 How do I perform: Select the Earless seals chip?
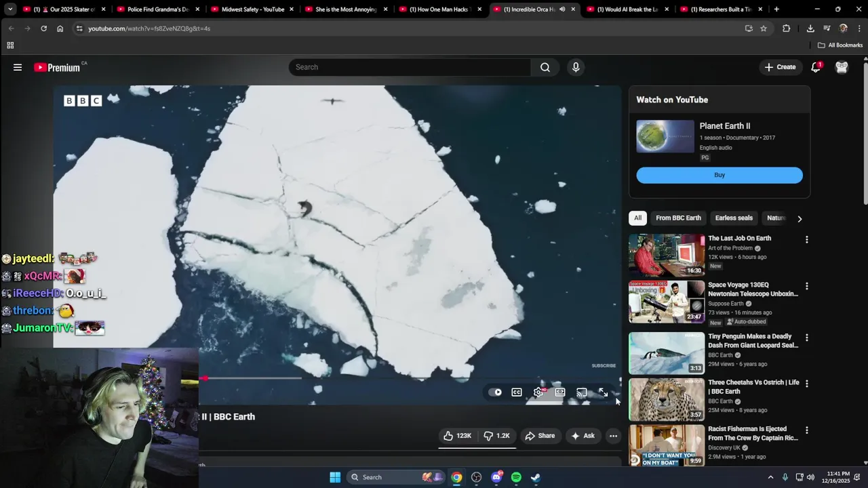click(734, 218)
